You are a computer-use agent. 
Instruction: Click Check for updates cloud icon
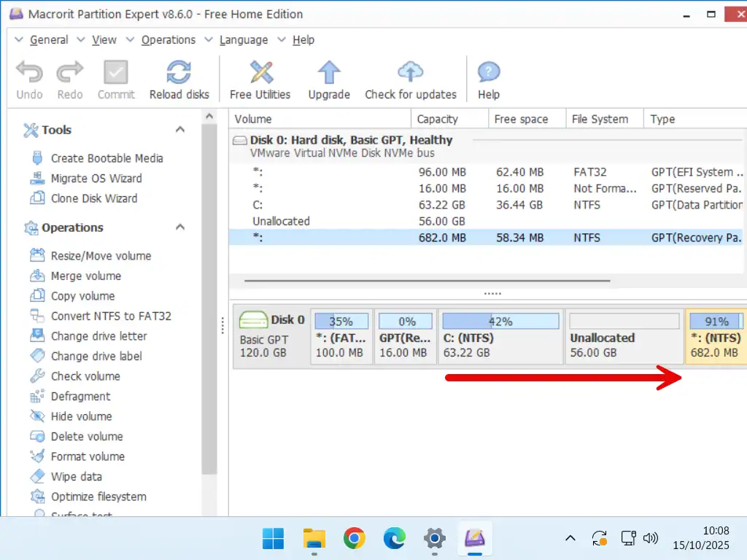[410, 73]
